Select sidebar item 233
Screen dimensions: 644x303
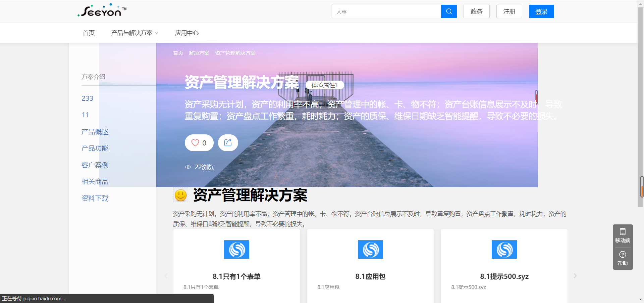[x=88, y=98]
